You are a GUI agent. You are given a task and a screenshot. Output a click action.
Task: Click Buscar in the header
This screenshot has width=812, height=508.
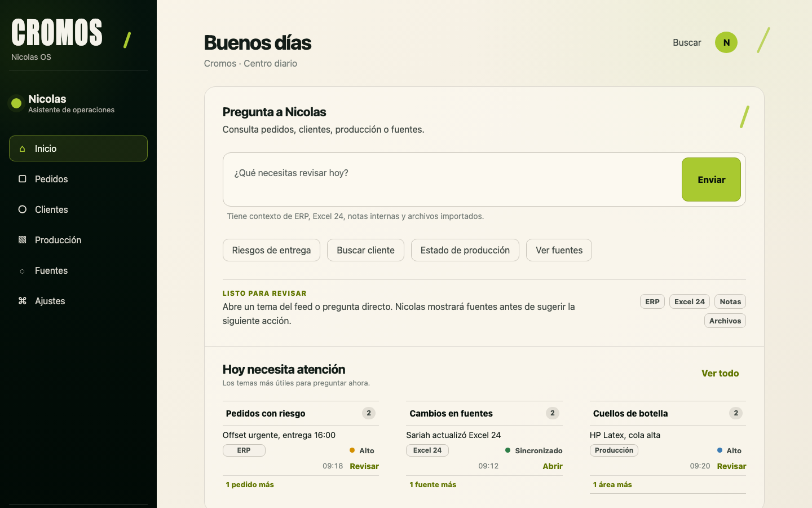tap(687, 42)
